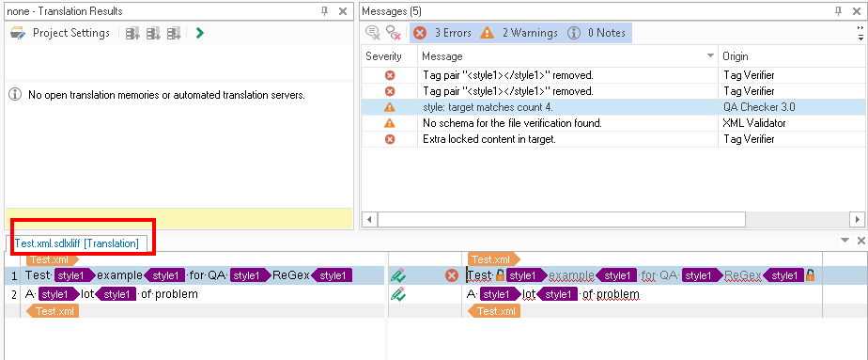
Task: Click style1 tag before 'example' in target
Action: 526,275
